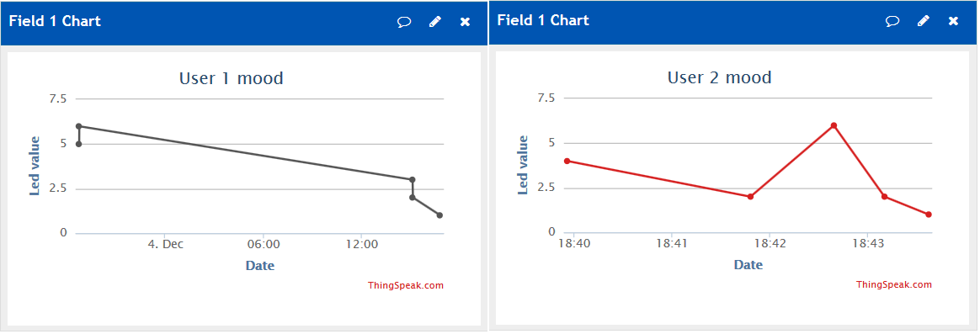The height and width of the screenshot is (334, 980).
Task: Select the first red data point at value 4
Action: (567, 161)
